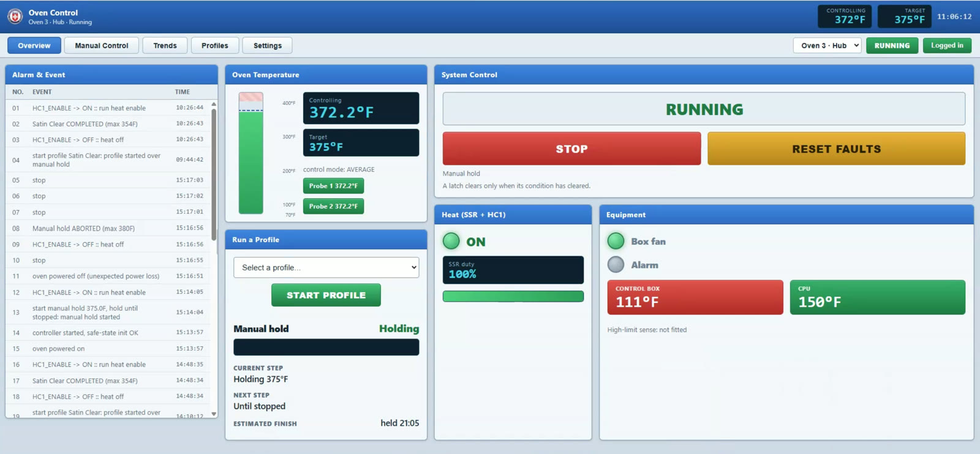Click the Manual hold progress bar

click(x=326, y=347)
